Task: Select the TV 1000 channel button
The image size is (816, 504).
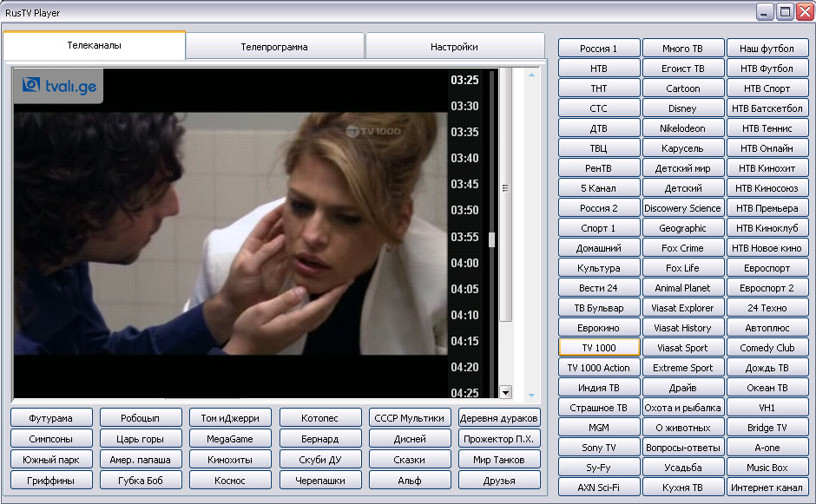Action: pyautogui.click(x=599, y=348)
